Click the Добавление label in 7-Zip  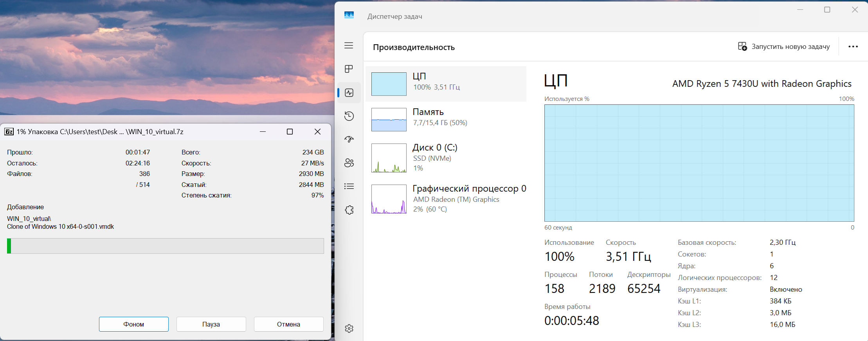click(25, 207)
